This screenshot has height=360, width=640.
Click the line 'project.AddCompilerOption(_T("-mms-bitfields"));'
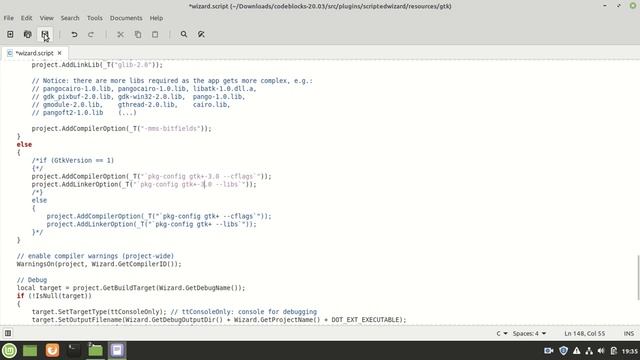(x=122, y=129)
